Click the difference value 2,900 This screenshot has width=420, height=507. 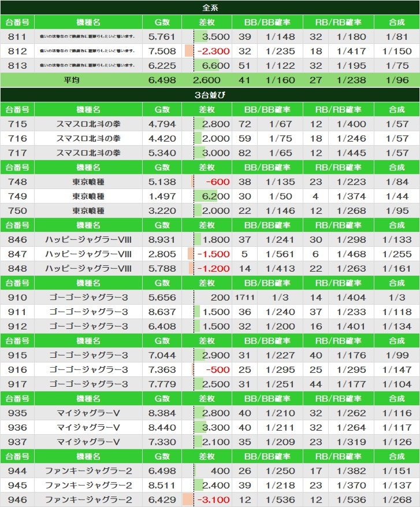click(216, 356)
